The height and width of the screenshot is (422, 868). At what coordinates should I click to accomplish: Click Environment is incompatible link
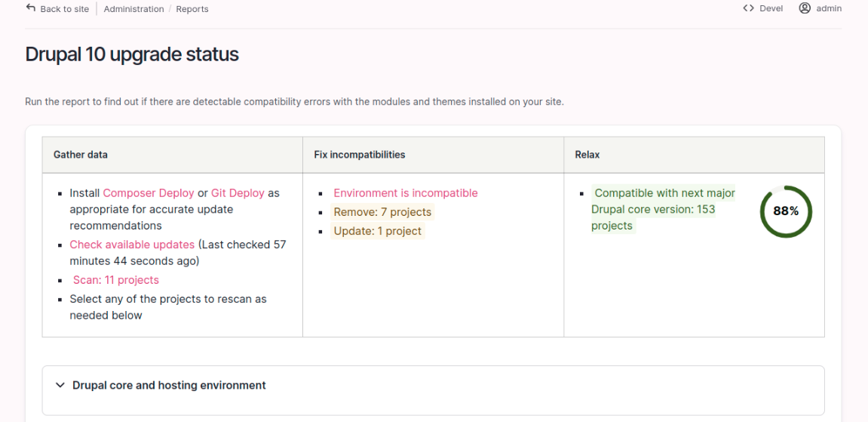tap(405, 193)
